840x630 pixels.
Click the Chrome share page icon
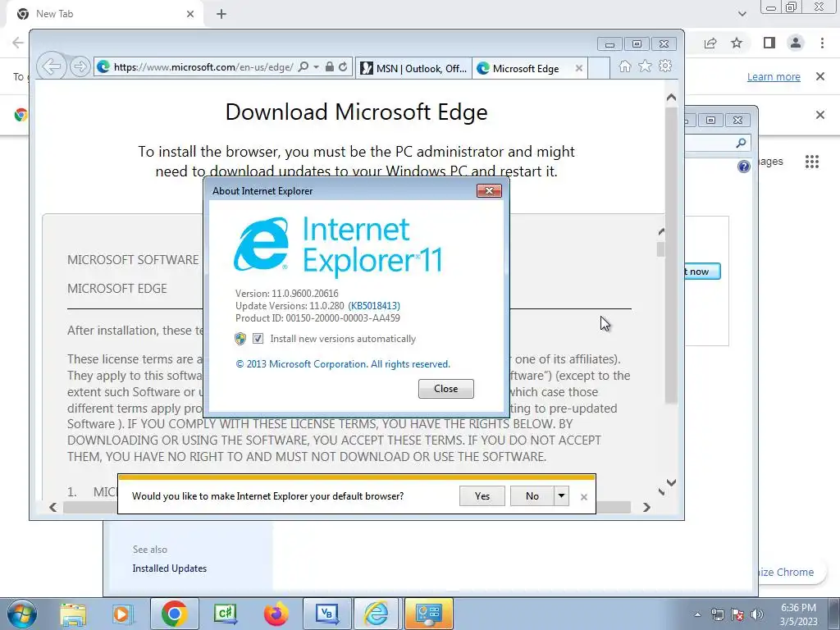[710, 43]
